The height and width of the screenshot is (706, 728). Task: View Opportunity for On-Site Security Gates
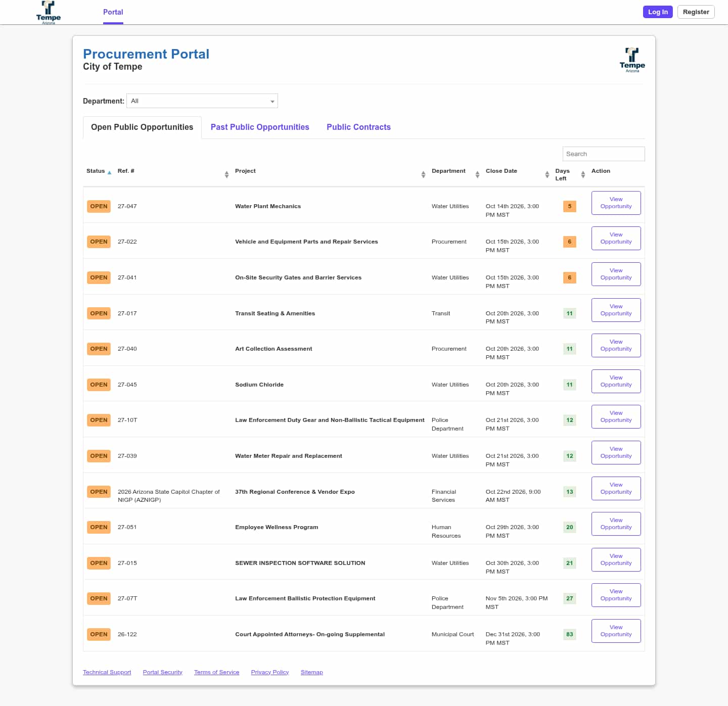616,274
